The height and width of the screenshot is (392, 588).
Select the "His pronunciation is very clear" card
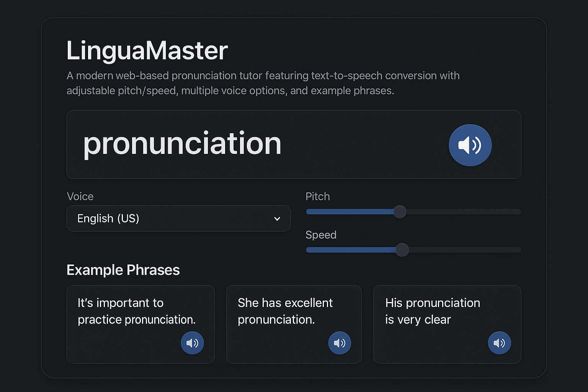447,324
